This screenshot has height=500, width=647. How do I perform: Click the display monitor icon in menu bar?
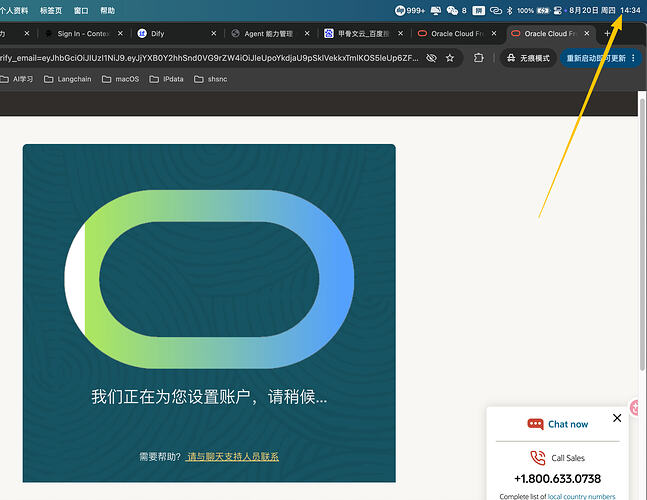click(x=435, y=10)
